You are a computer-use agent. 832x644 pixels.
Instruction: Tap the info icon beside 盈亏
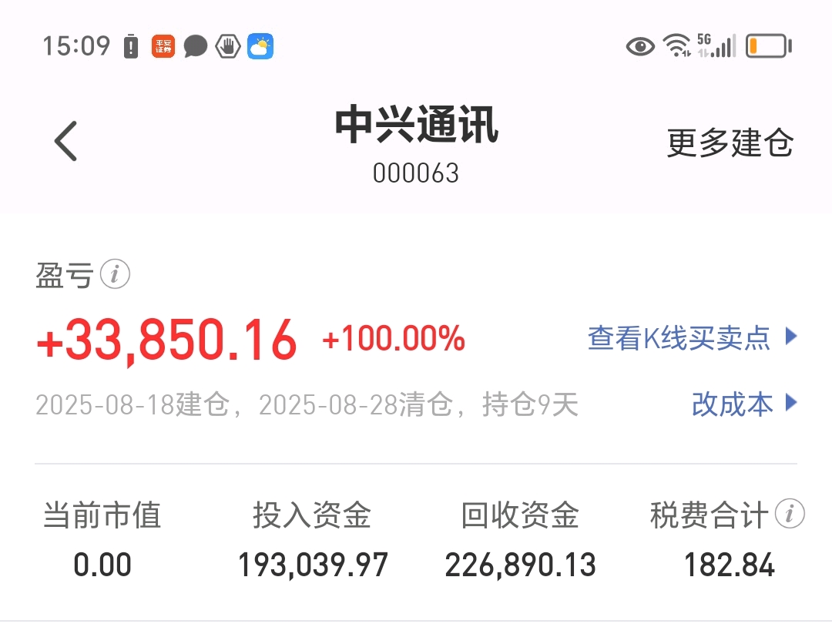pos(115,274)
